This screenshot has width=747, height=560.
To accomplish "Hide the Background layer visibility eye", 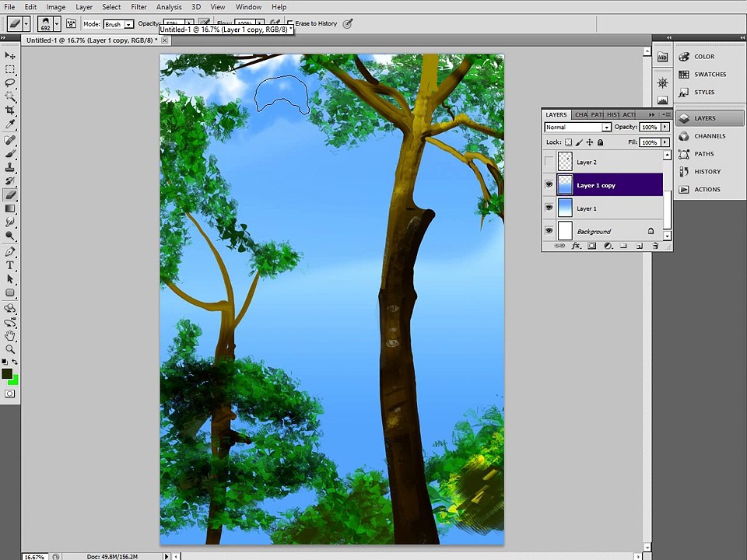I will coord(549,231).
